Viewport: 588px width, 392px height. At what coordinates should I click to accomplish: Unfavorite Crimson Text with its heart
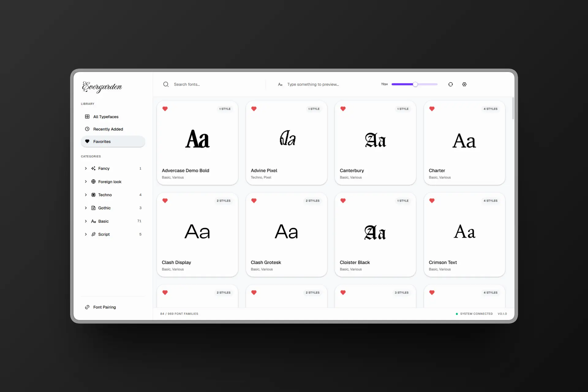coord(432,201)
